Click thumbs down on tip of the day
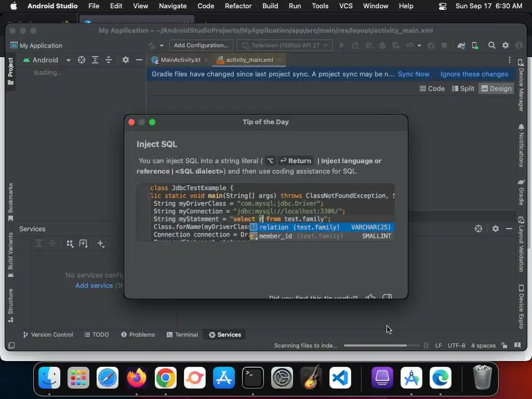The image size is (532, 399). [x=387, y=297]
